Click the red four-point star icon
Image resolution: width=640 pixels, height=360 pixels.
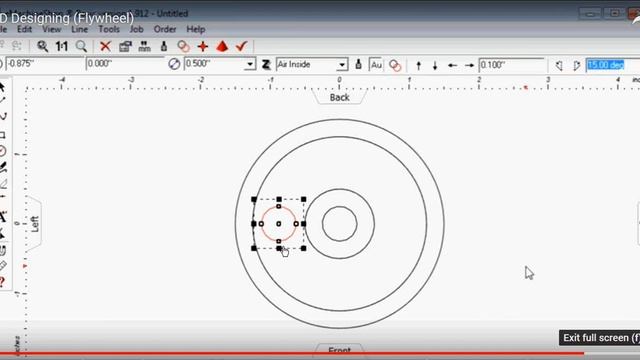click(203, 47)
